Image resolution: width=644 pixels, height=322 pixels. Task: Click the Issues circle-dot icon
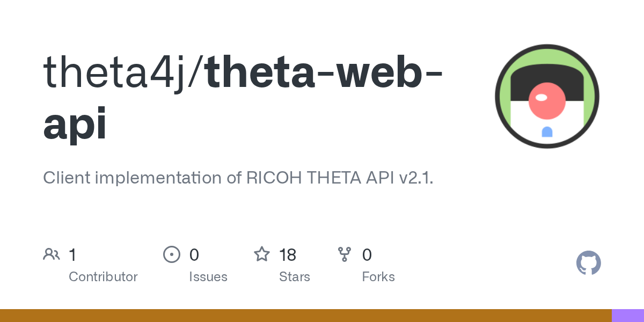pos(171,254)
